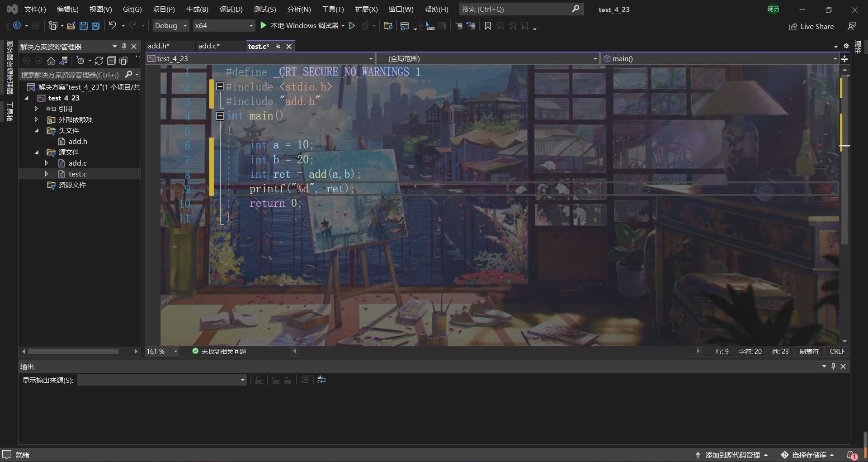Start without debugging via hollow green arrow
This screenshot has height=462, width=868.
pyautogui.click(x=352, y=26)
